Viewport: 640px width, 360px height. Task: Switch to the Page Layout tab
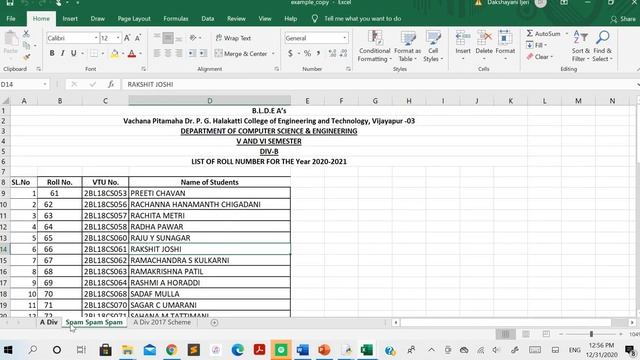pos(134,19)
